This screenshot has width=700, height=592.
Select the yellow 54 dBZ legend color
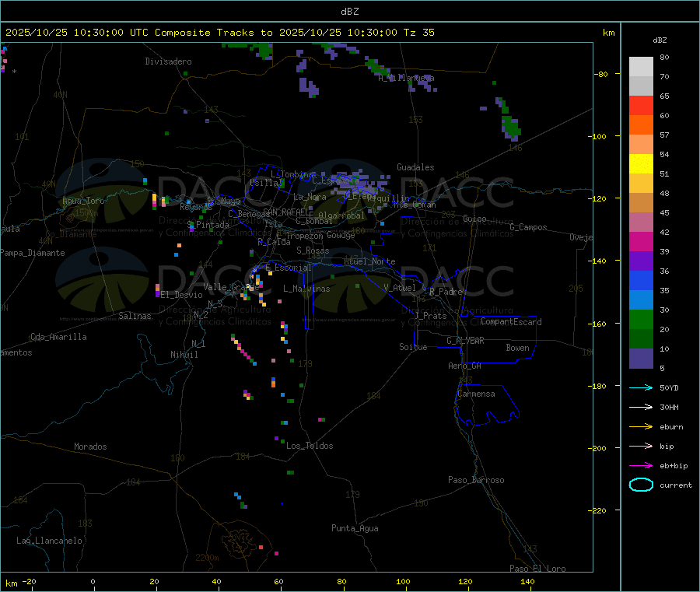pyautogui.click(x=641, y=163)
